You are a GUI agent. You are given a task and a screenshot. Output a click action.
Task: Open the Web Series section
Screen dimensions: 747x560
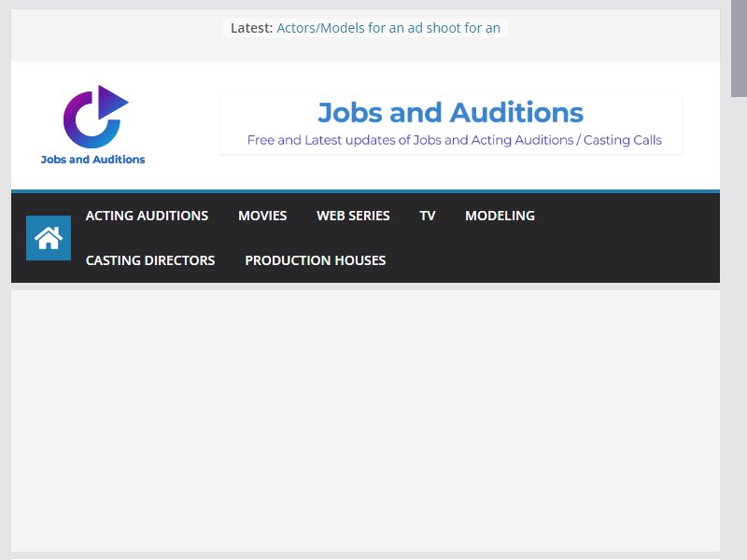[353, 216]
